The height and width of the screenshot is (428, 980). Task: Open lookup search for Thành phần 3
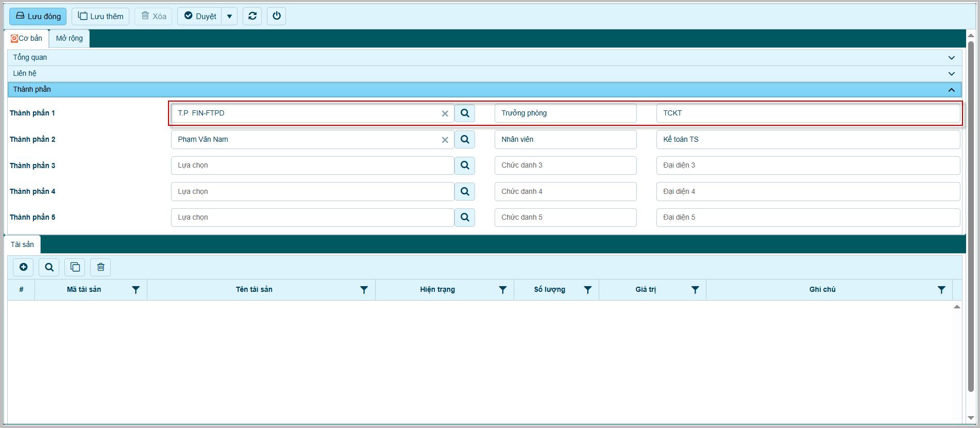465,166
